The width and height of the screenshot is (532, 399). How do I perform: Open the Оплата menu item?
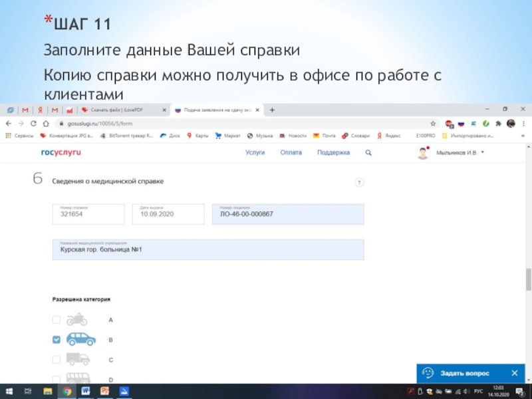click(291, 152)
